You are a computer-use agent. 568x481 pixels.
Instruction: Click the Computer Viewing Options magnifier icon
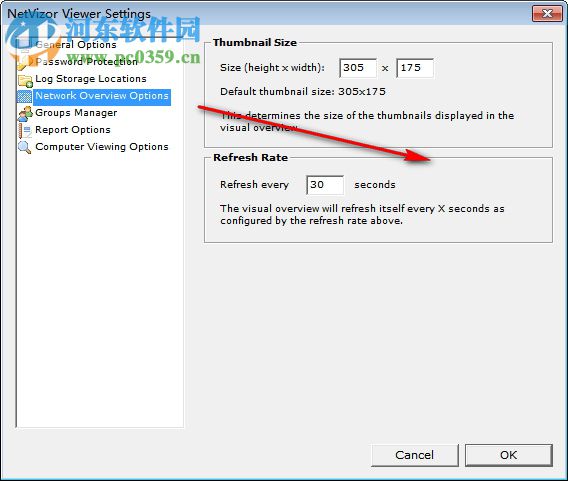coord(25,147)
